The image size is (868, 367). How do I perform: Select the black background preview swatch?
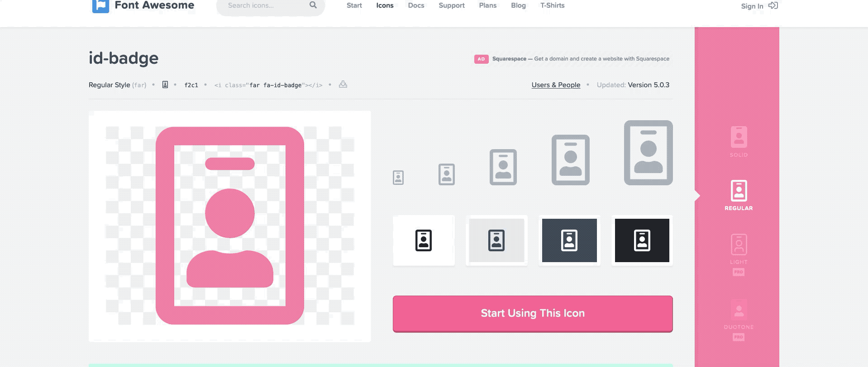pos(642,240)
